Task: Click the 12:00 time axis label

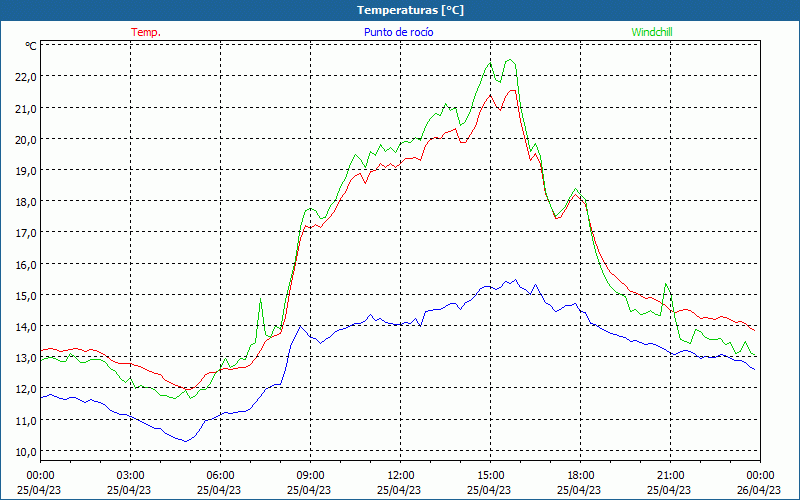Action: pos(401,476)
